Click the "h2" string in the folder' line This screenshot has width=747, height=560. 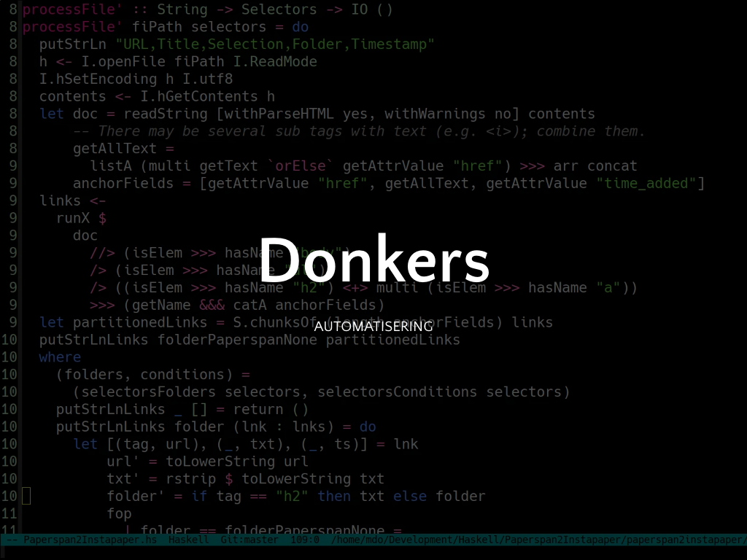tap(292, 497)
